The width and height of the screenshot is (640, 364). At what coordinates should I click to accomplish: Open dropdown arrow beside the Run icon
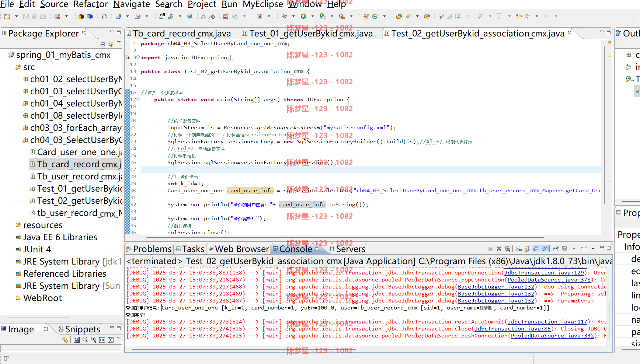(x=312, y=16)
